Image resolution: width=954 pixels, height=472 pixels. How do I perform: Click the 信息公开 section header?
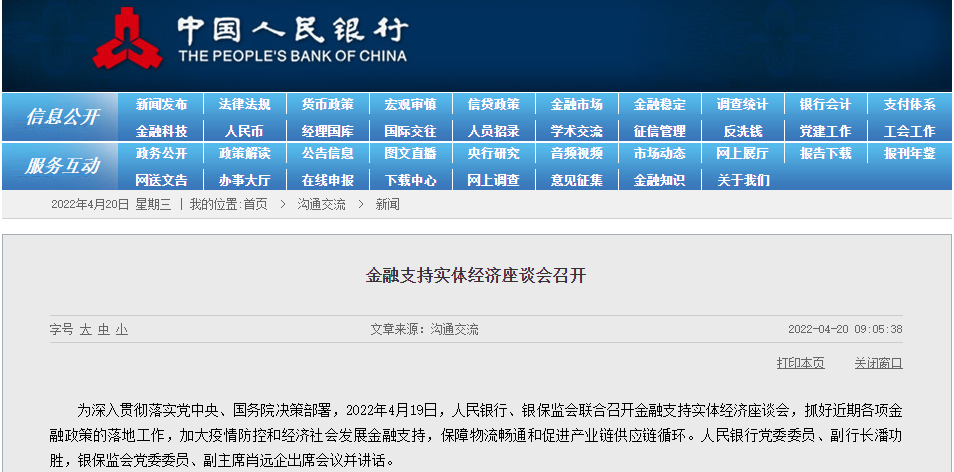click(62, 117)
